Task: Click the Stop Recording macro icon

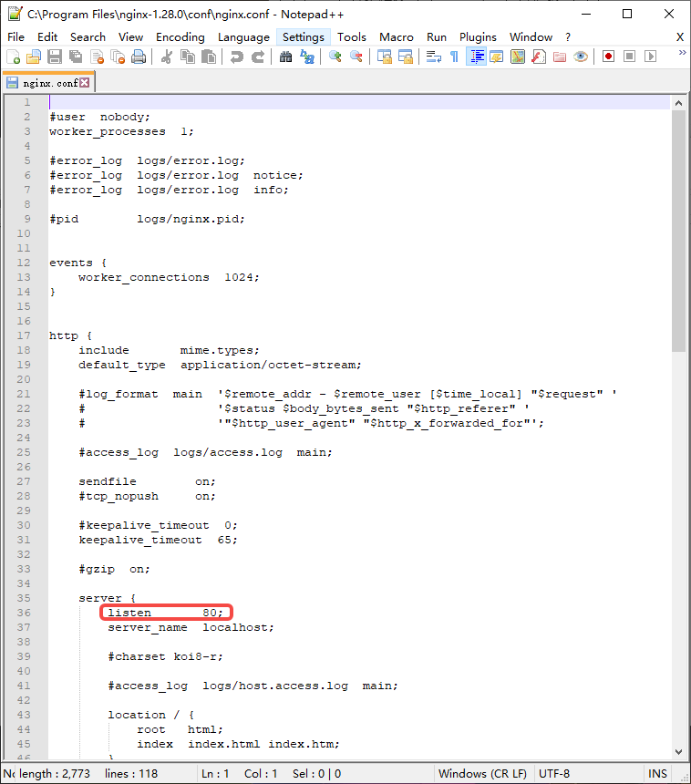Action: pos(630,57)
